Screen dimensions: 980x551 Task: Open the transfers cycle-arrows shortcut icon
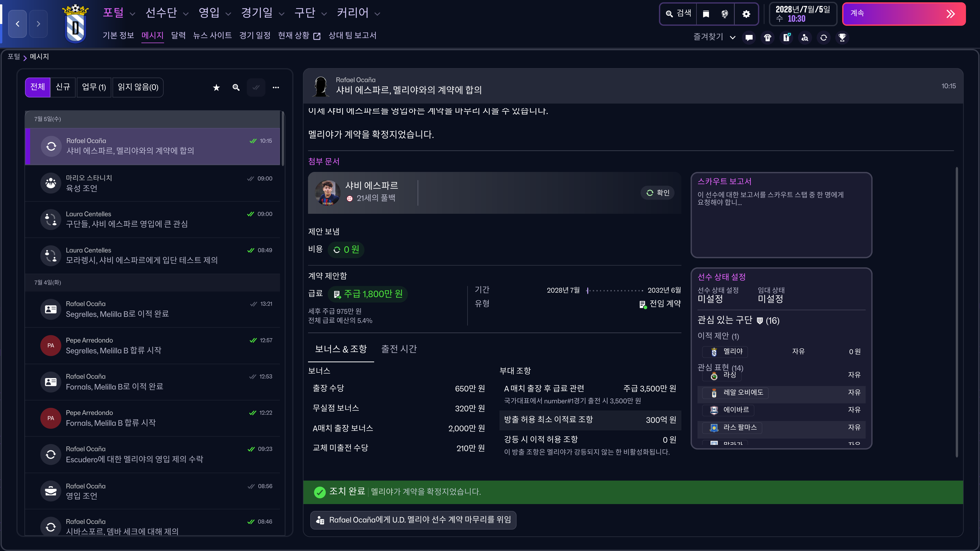point(823,37)
